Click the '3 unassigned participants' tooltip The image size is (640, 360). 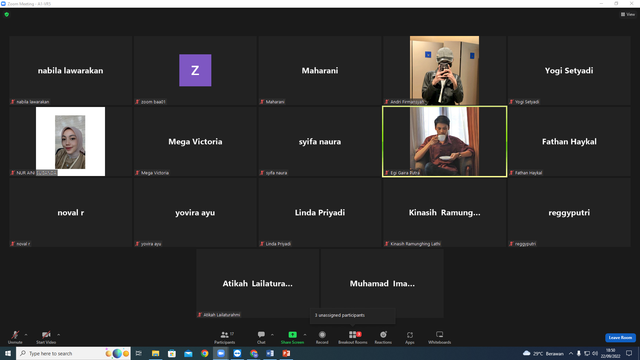click(353, 316)
